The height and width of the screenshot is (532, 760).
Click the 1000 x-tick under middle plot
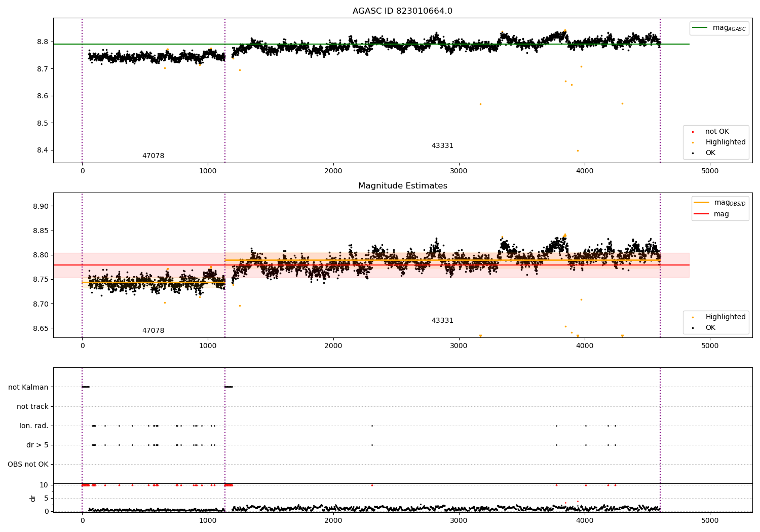click(x=208, y=346)
